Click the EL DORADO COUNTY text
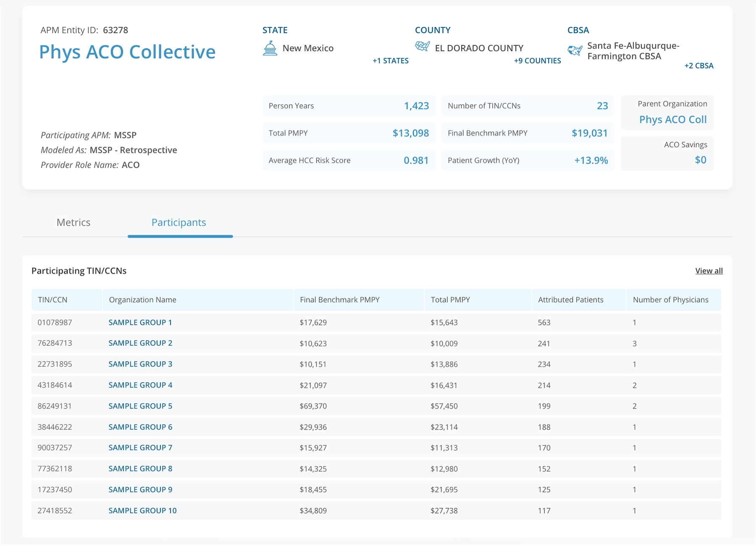The height and width of the screenshot is (546, 756). pyautogui.click(x=479, y=48)
